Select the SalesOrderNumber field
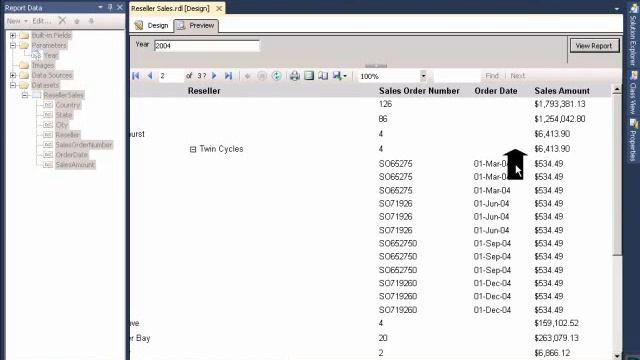 click(84, 145)
